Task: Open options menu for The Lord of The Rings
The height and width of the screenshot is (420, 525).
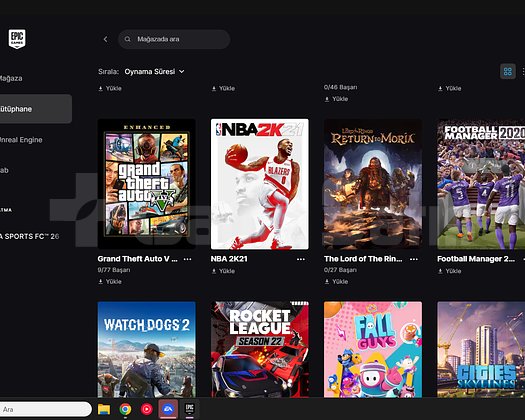Action: pos(414,259)
